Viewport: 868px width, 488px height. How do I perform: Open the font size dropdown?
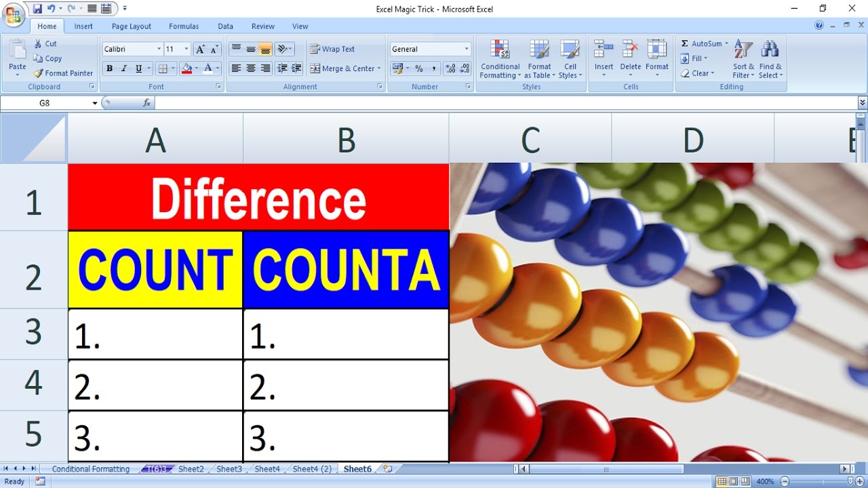tap(186, 49)
